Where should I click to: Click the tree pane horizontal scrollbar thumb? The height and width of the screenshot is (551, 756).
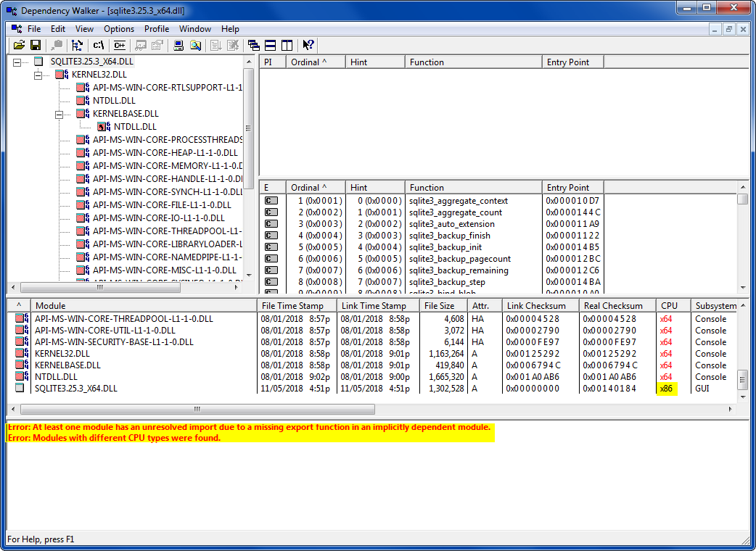pyautogui.click(x=100, y=287)
